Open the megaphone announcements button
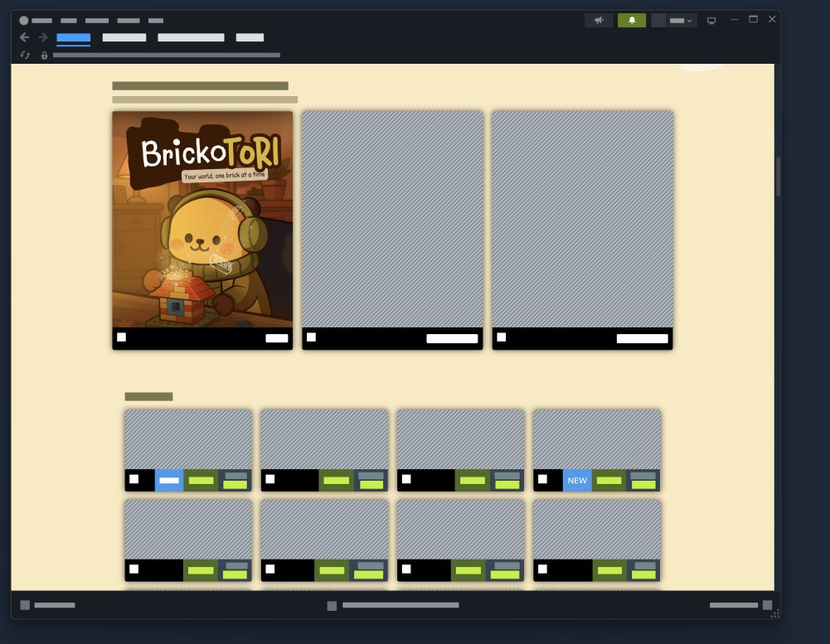Viewport: 830px width, 644px height. coord(599,21)
